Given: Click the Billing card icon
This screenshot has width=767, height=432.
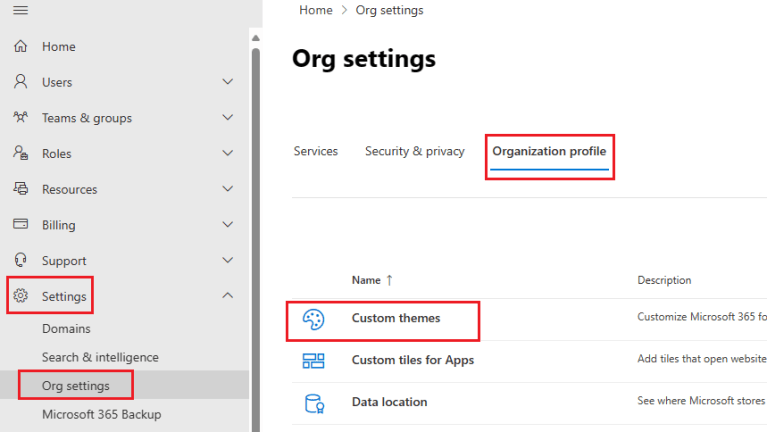Looking at the screenshot, I should click(x=20, y=225).
